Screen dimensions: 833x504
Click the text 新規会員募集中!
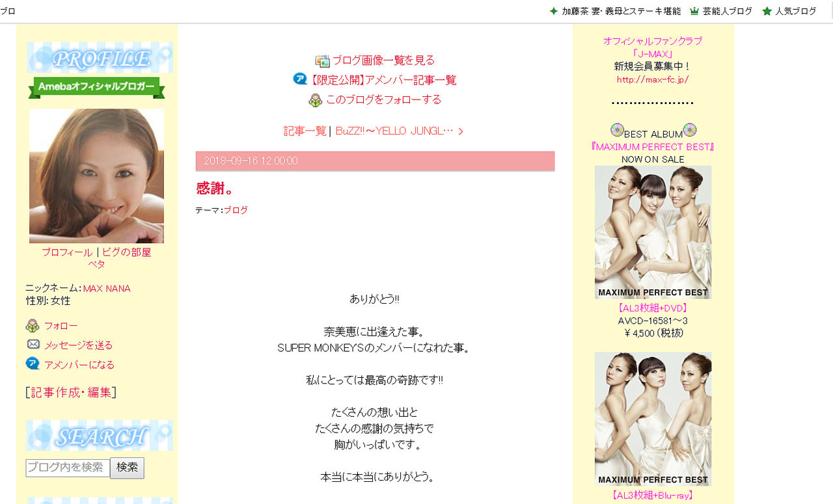(653, 66)
